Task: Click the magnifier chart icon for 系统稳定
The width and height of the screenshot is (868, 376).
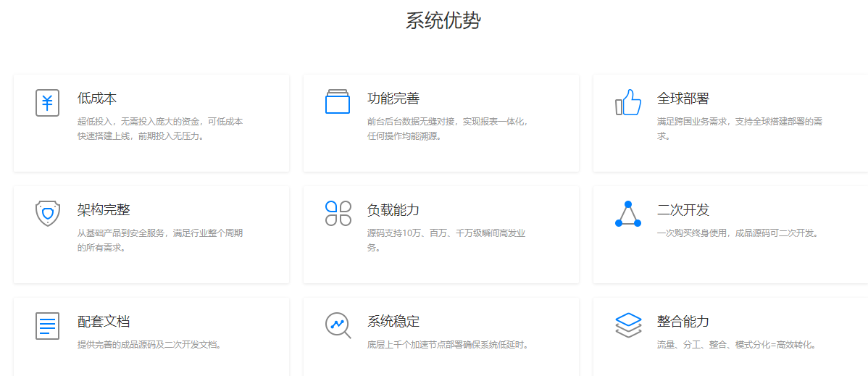Action: pyautogui.click(x=338, y=325)
